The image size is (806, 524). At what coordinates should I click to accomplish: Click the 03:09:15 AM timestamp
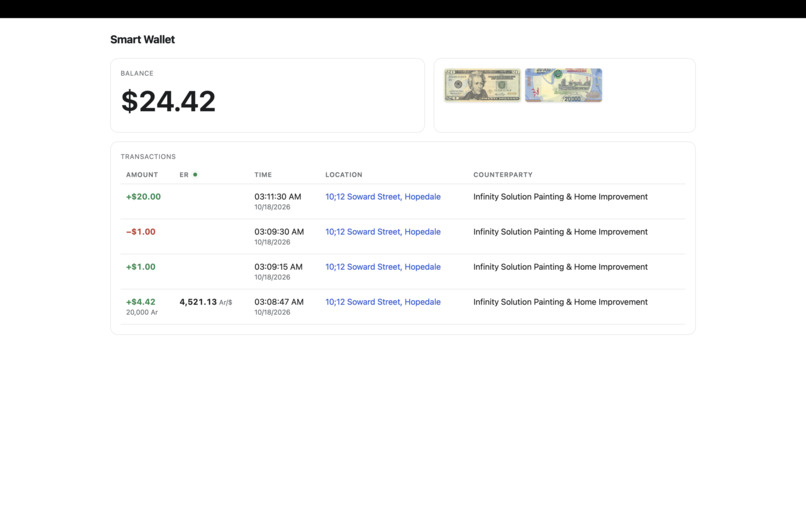point(278,266)
